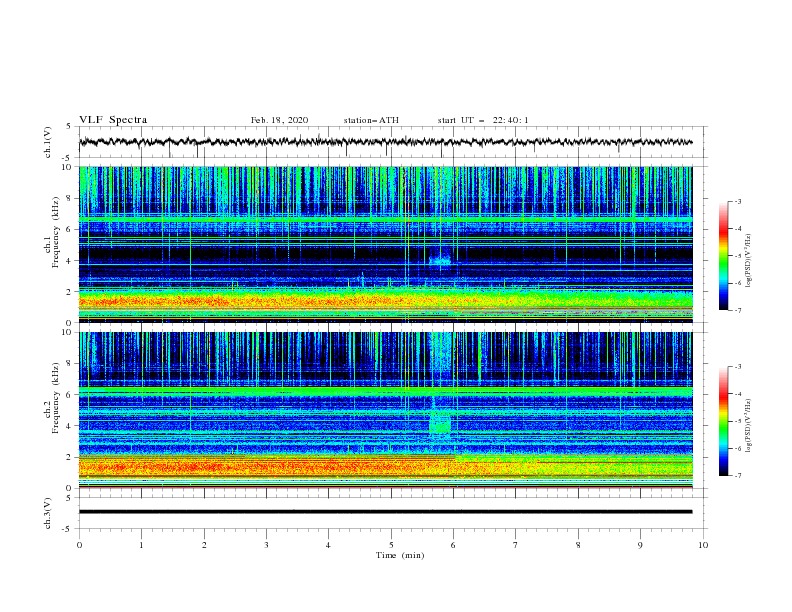This screenshot has height=612, width=792.
Task: Click the "ch.3(V)" axis label
Action: click(x=48, y=514)
